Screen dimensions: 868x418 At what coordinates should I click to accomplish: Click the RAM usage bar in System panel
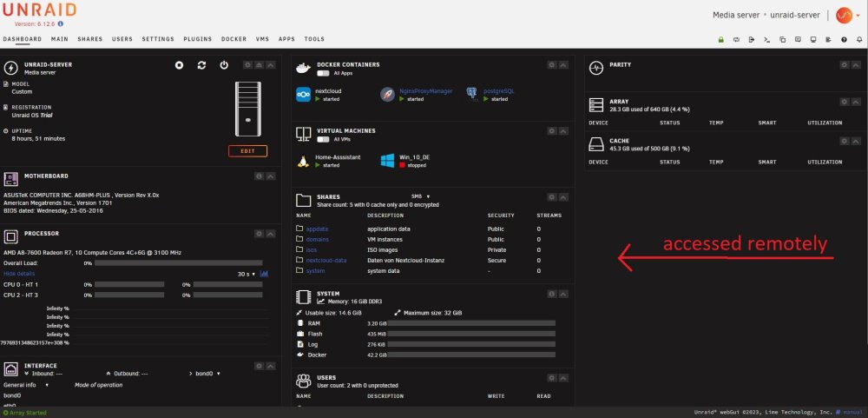click(470, 323)
